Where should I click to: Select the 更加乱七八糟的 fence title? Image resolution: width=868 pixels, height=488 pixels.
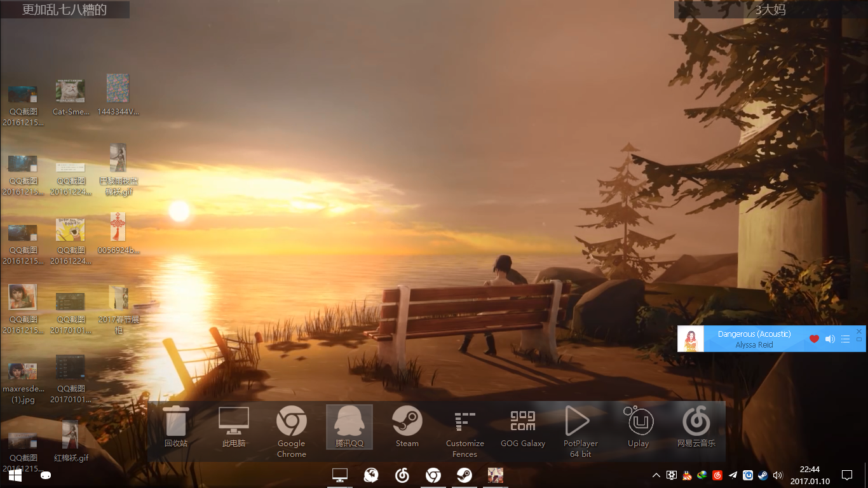point(65,10)
